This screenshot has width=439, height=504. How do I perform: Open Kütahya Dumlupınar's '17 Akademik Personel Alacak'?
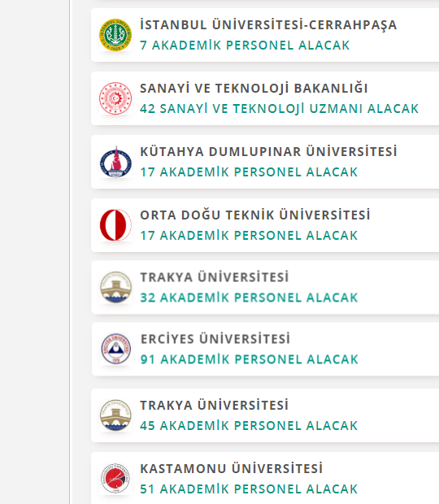click(x=249, y=172)
